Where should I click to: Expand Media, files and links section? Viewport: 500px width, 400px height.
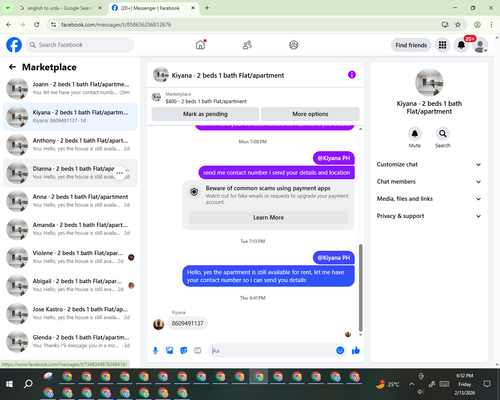(429, 199)
